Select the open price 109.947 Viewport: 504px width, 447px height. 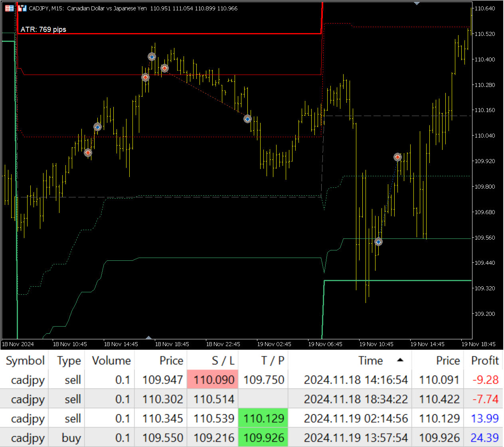[x=162, y=380]
